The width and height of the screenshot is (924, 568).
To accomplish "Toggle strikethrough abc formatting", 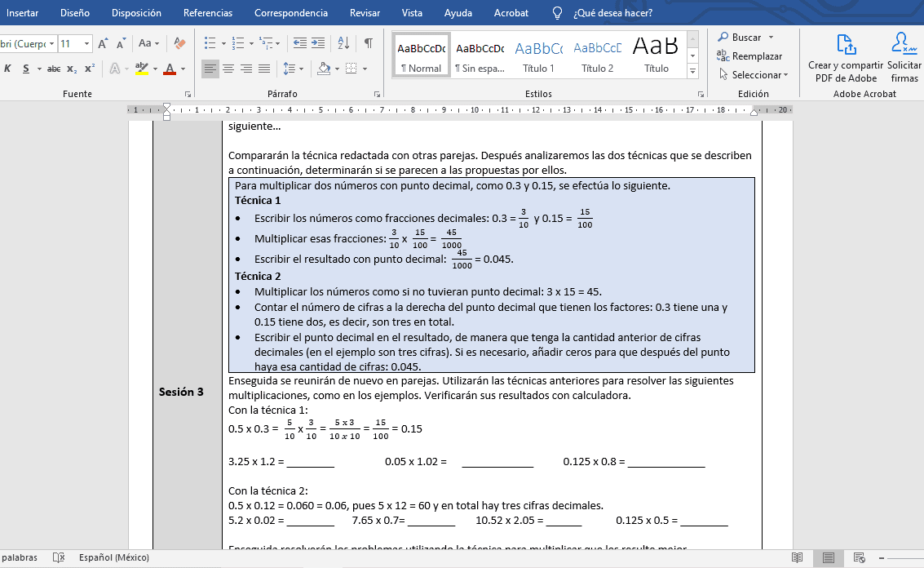I will (x=54, y=69).
